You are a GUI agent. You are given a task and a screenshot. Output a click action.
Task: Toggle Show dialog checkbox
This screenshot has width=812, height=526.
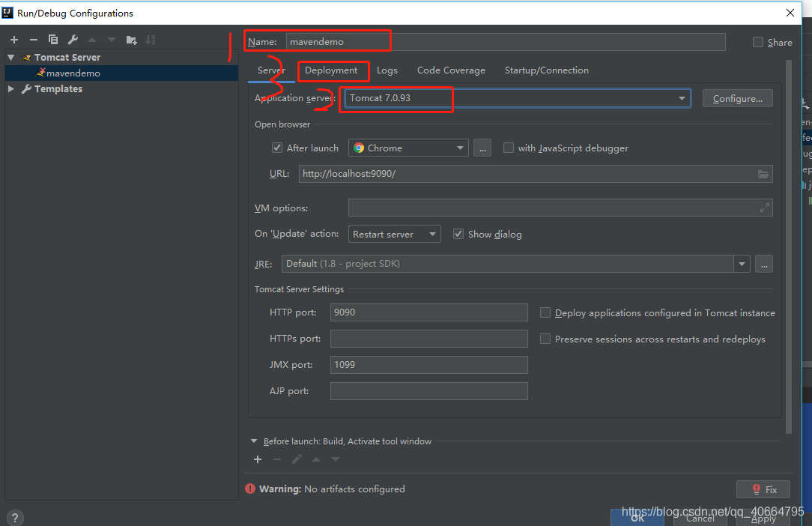tap(458, 234)
